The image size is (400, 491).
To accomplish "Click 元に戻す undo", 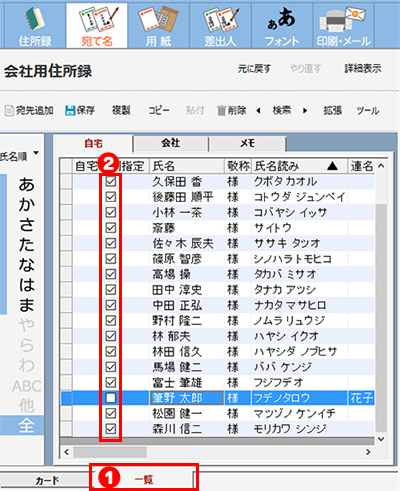I will click(x=254, y=69).
